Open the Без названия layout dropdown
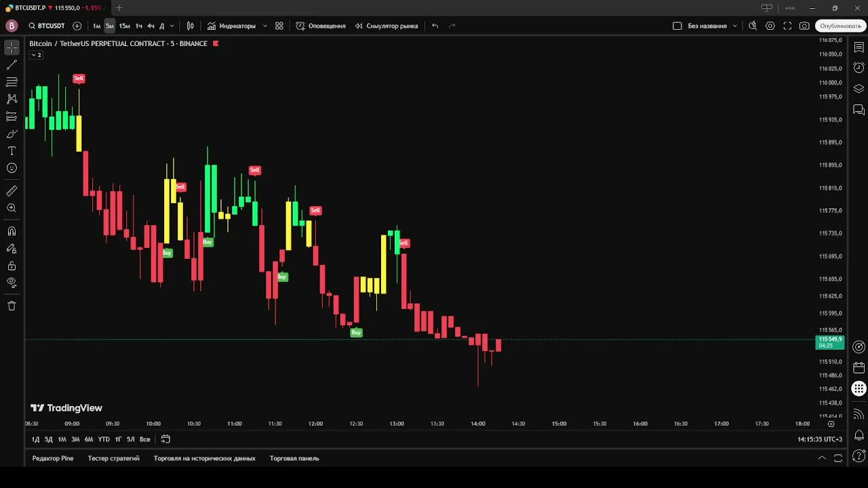Image resolution: width=868 pixels, height=488 pixels. (x=713, y=26)
